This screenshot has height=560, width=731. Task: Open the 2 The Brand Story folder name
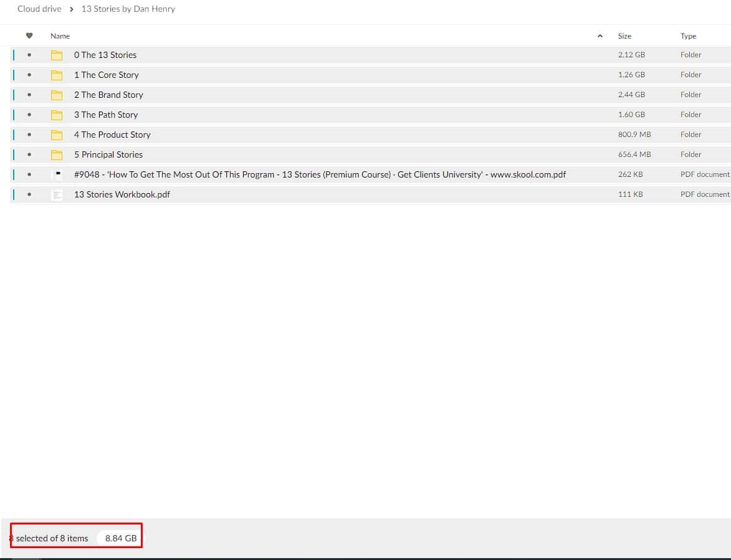108,95
